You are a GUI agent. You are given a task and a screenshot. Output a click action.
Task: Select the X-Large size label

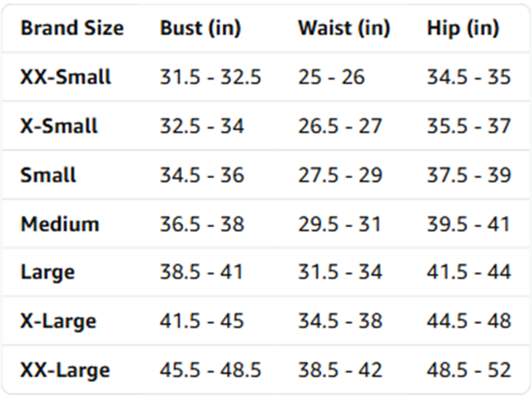(58, 322)
